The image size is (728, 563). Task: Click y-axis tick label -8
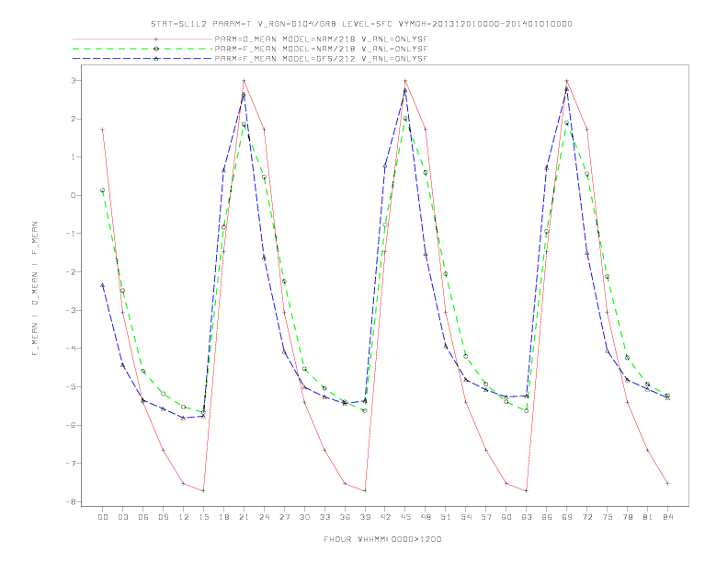[71, 501]
